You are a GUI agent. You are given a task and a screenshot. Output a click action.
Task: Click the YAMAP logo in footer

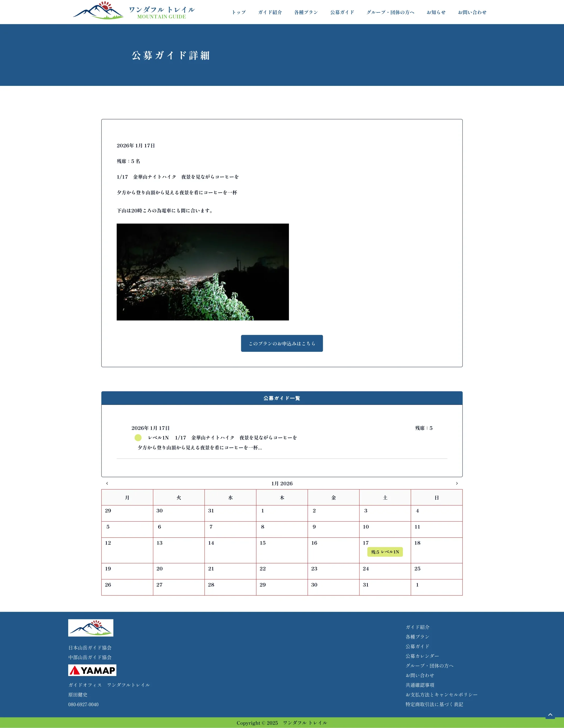click(92, 670)
